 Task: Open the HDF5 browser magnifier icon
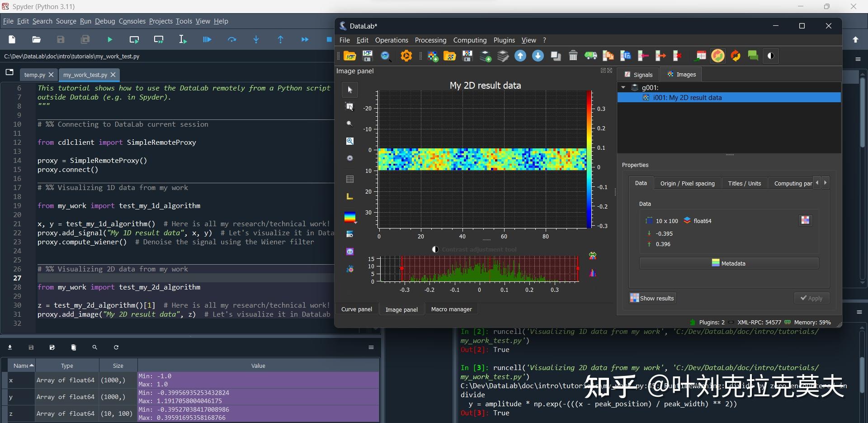coord(385,56)
